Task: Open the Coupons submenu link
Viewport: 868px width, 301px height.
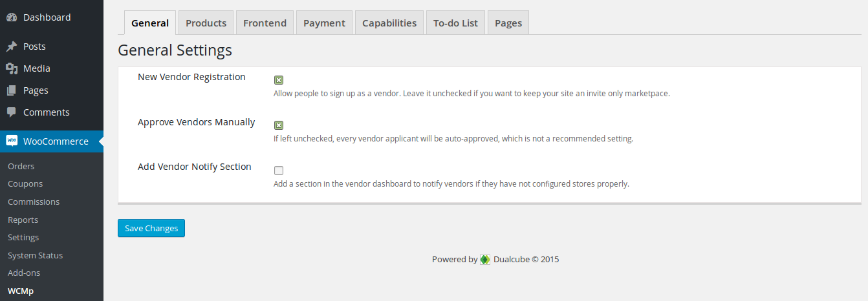Action: pyautogui.click(x=25, y=184)
